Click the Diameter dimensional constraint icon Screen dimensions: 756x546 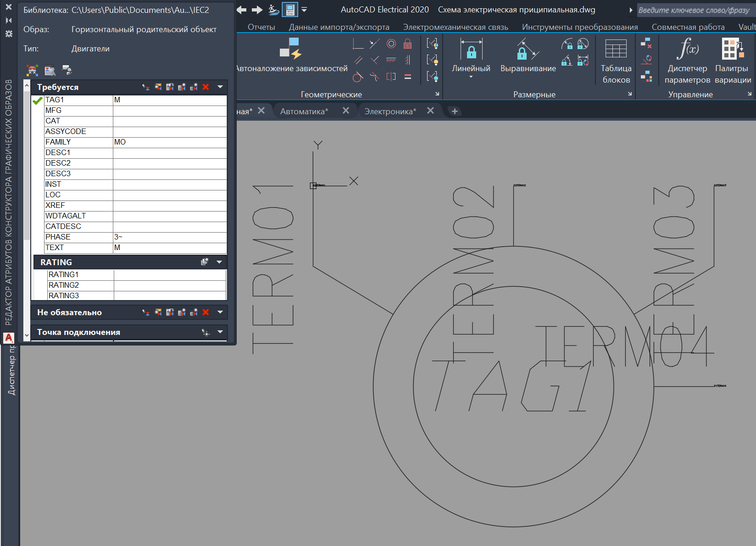tap(583, 44)
